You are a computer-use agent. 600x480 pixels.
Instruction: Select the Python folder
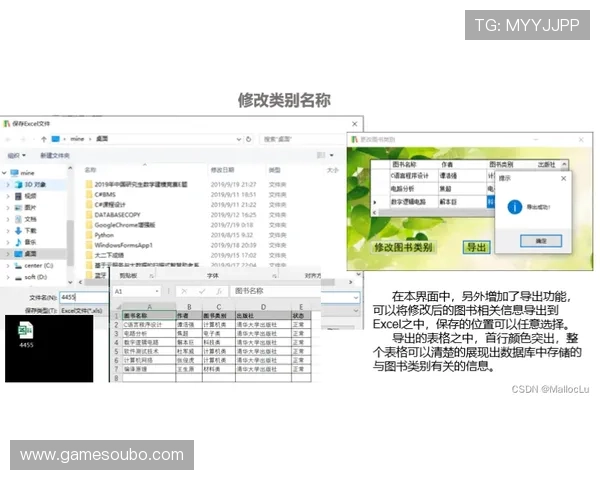click(x=104, y=235)
